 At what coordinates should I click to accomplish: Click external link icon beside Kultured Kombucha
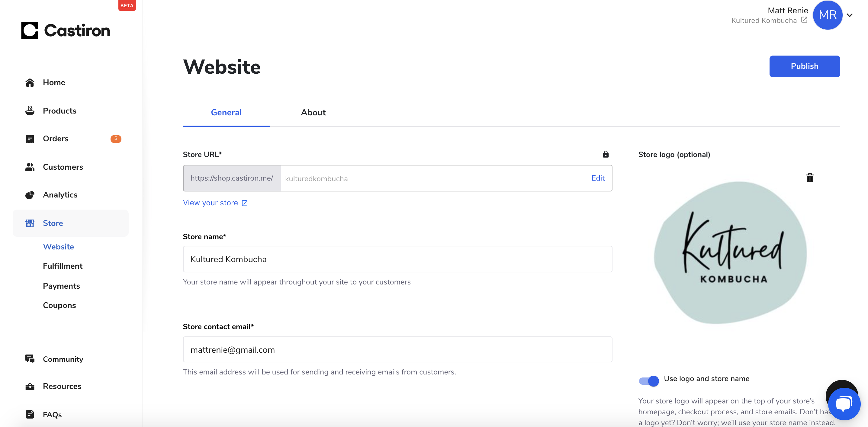tap(804, 20)
